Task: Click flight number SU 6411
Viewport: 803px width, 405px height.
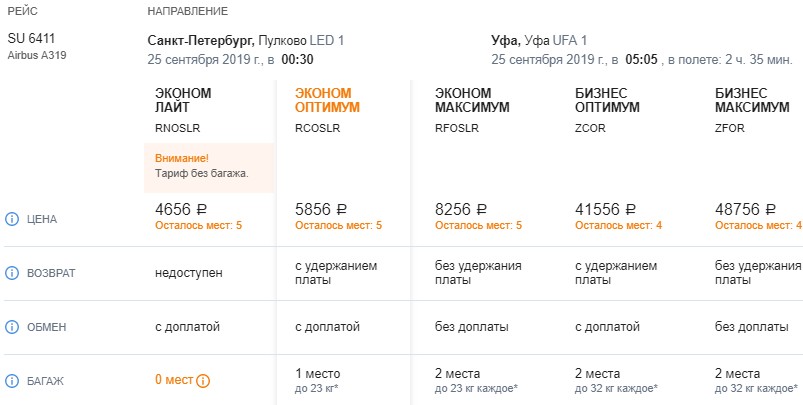Action: click(33, 39)
